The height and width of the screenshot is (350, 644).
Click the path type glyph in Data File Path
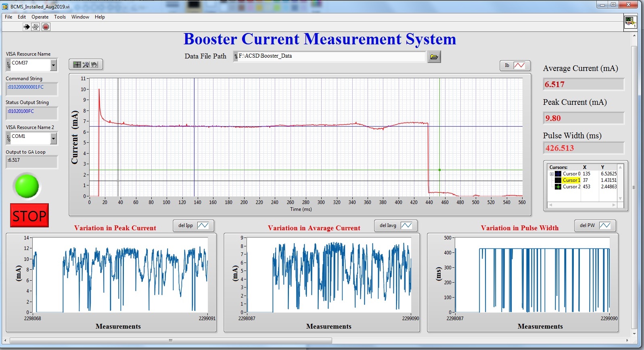tap(236, 56)
